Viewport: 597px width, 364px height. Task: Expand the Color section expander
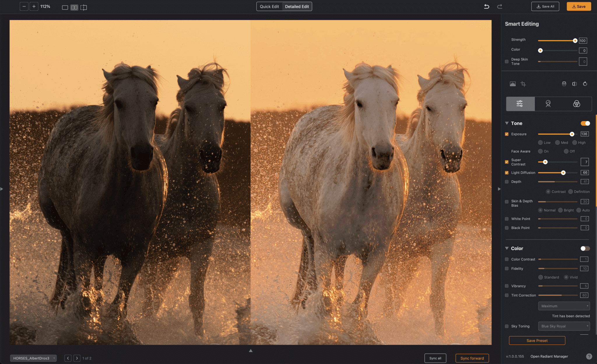click(508, 248)
